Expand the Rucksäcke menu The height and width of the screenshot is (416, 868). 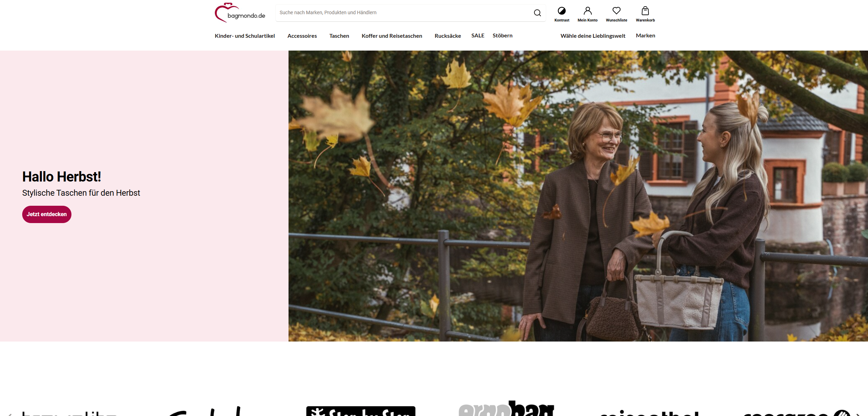447,36
